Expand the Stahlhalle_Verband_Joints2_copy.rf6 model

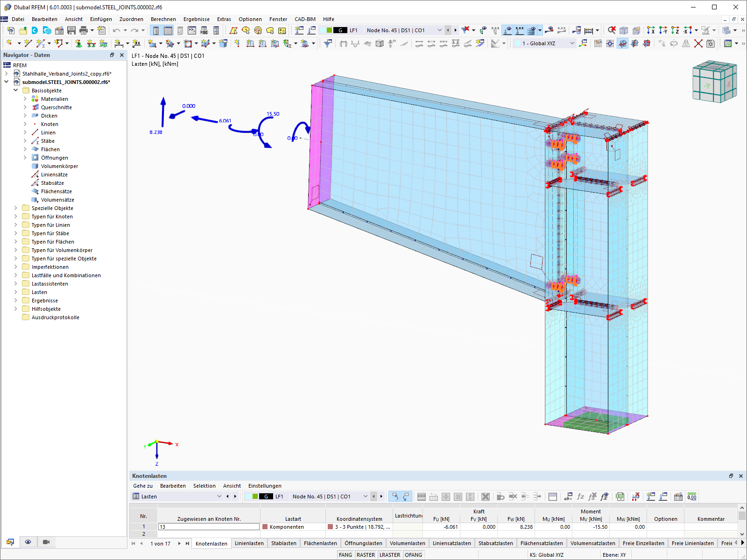pyautogui.click(x=7, y=74)
